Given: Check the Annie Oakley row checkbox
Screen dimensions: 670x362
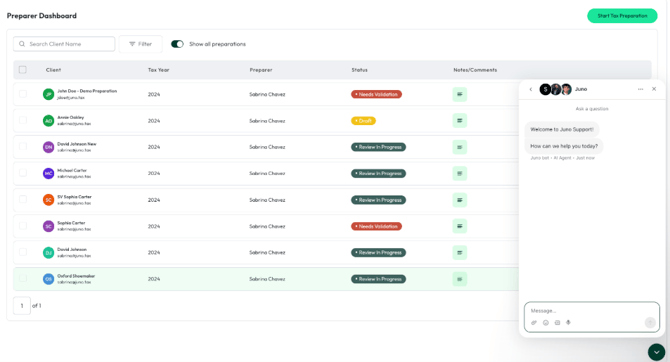Looking at the screenshot, I should tap(23, 120).
